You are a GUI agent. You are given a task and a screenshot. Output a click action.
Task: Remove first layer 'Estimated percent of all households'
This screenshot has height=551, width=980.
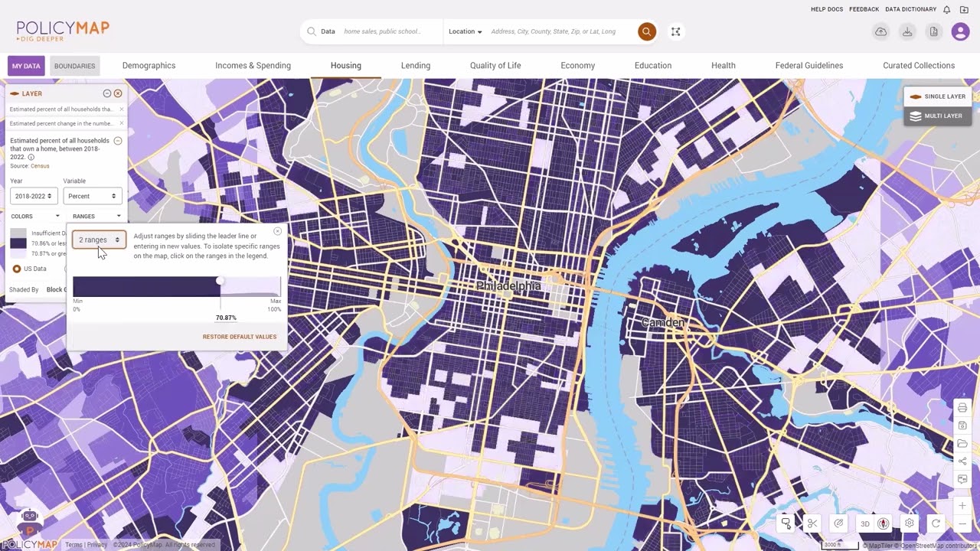(121, 109)
